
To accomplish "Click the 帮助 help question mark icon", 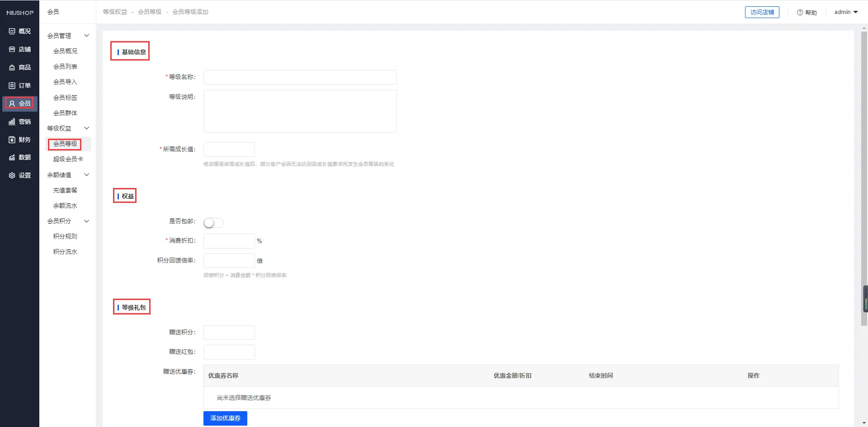I will pos(800,13).
